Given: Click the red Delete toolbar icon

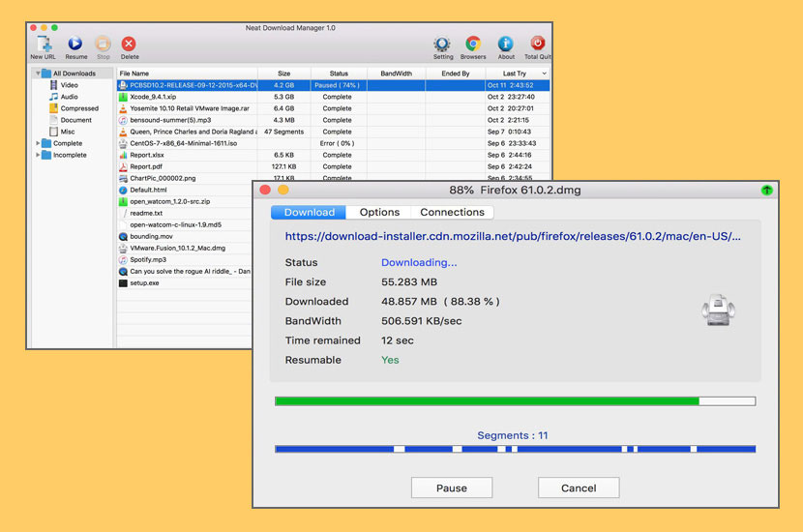Looking at the screenshot, I should pos(129,44).
